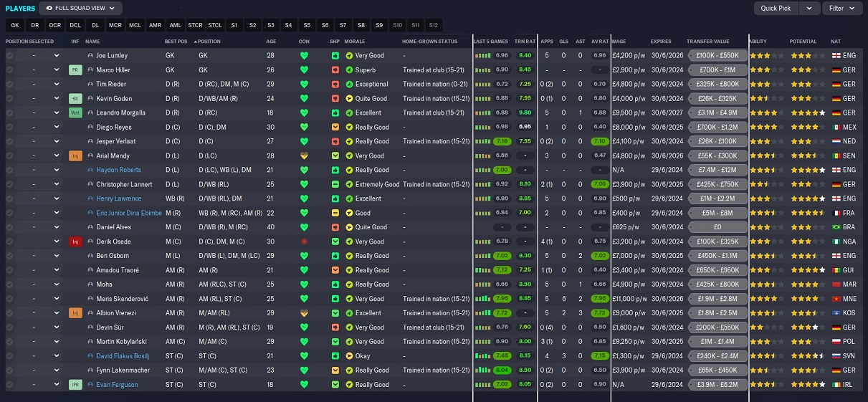Tick the selection checkbox for Diego Reyes
868x402 pixels.
click(10, 127)
